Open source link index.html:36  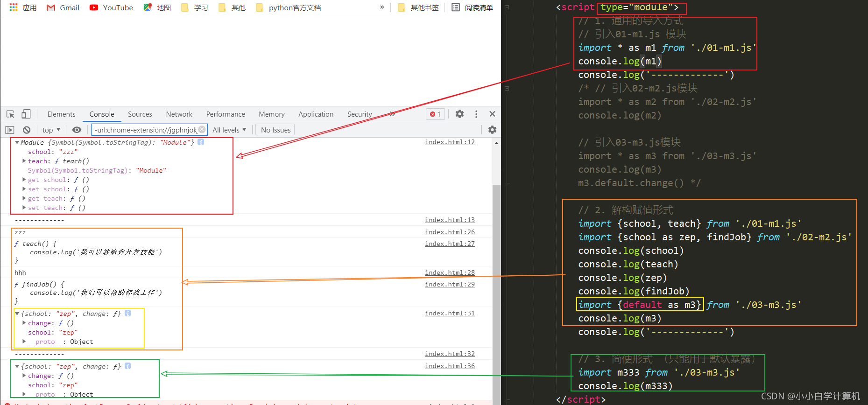coord(450,366)
